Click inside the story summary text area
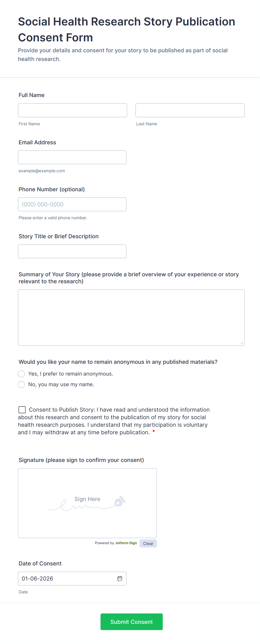The image size is (260, 644). [x=131, y=317]
